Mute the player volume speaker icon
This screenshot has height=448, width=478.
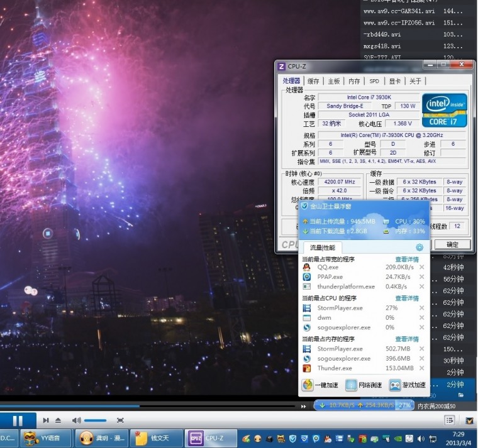click(76, 420)
